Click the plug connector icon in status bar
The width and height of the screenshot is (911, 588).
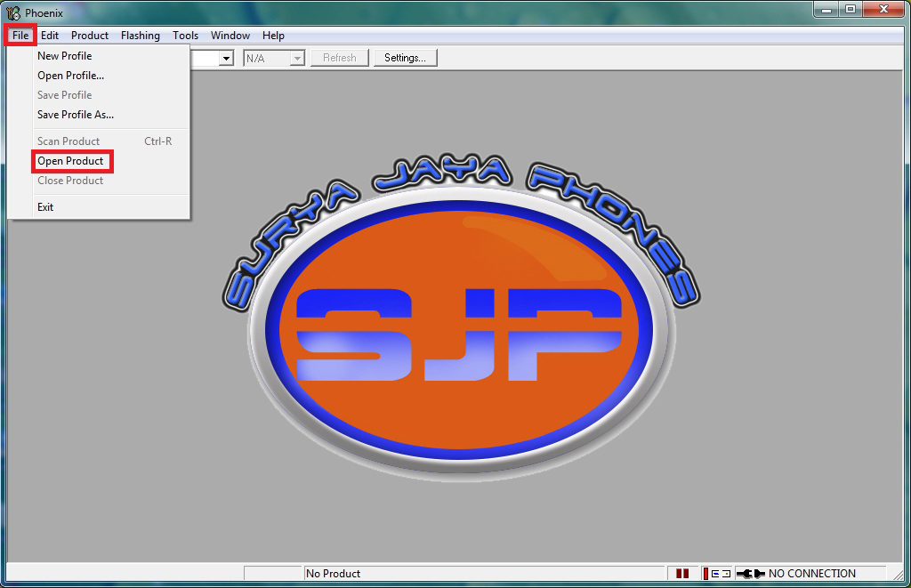750,574
